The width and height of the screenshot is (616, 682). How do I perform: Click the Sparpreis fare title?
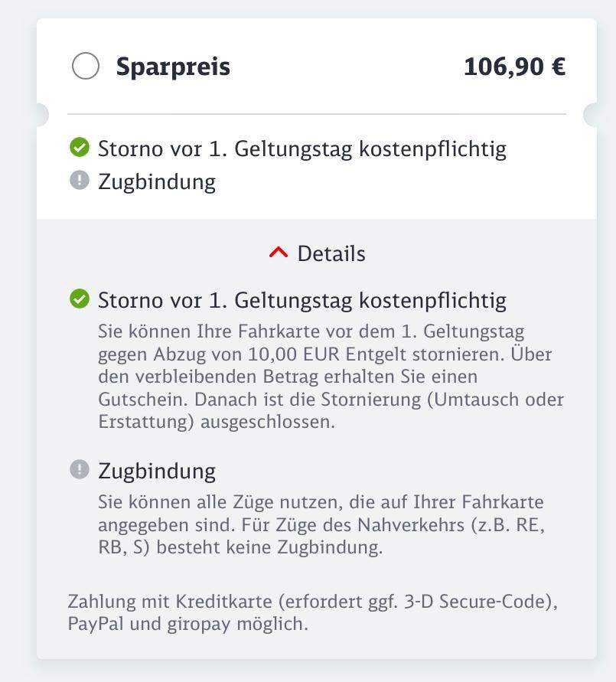[173, 67]
